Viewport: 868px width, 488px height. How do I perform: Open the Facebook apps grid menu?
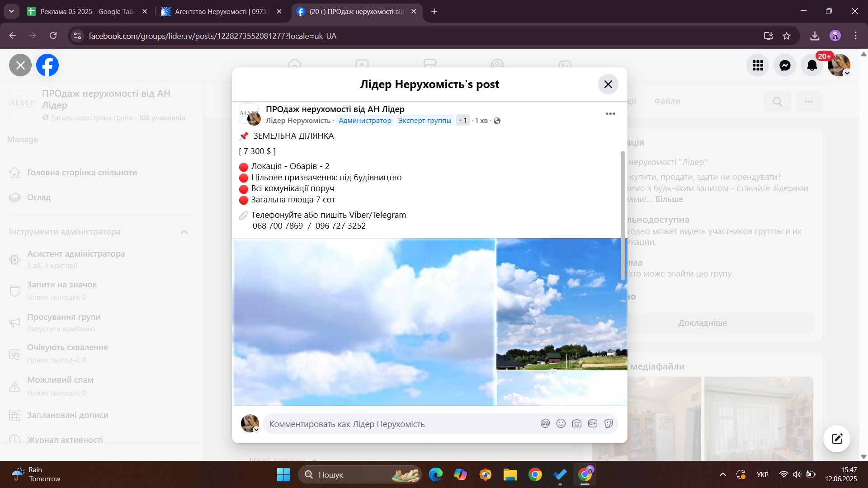click(758, 66)
